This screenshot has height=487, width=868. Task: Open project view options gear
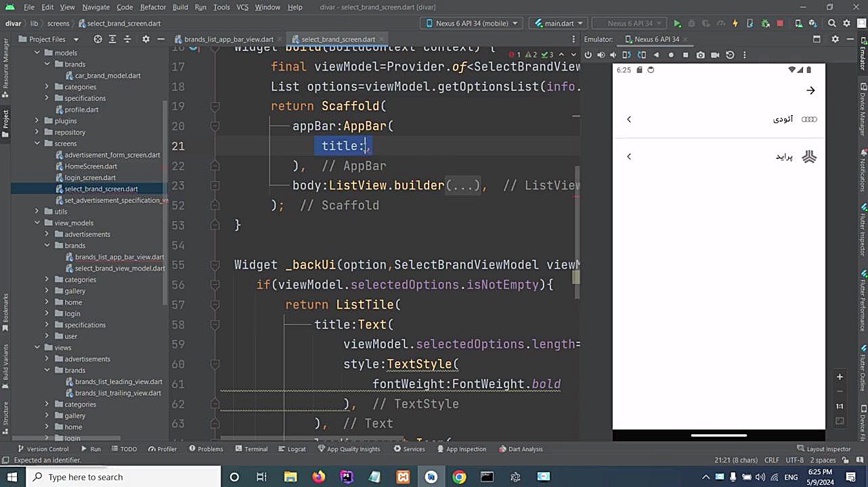pos(146,39)
